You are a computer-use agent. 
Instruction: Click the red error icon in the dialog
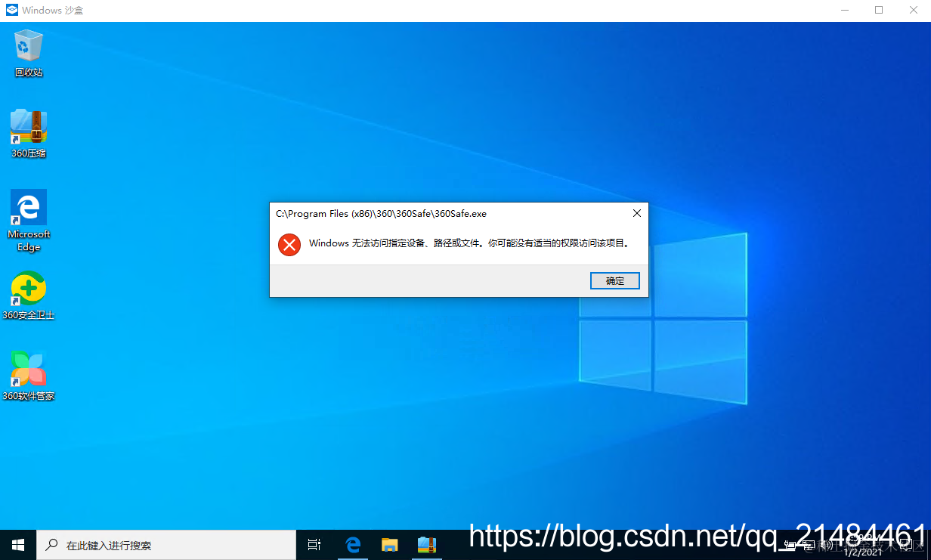coord(289,244)
